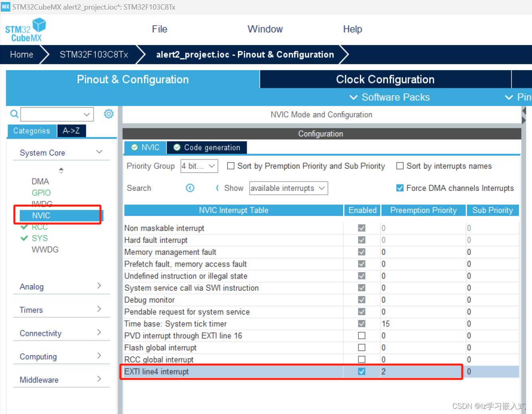Select the Non maskable interrupt row

click(322, 228)
